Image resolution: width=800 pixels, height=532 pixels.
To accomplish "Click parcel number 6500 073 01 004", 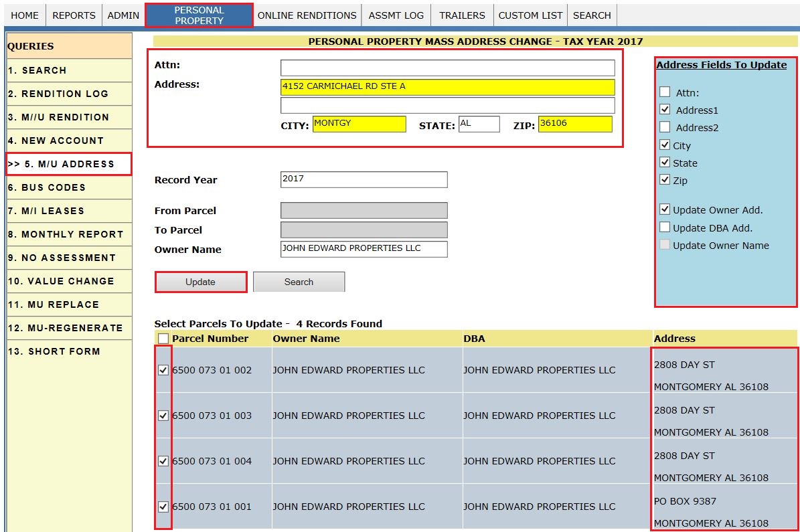I will pyautogui.click(x=212, y=461).
